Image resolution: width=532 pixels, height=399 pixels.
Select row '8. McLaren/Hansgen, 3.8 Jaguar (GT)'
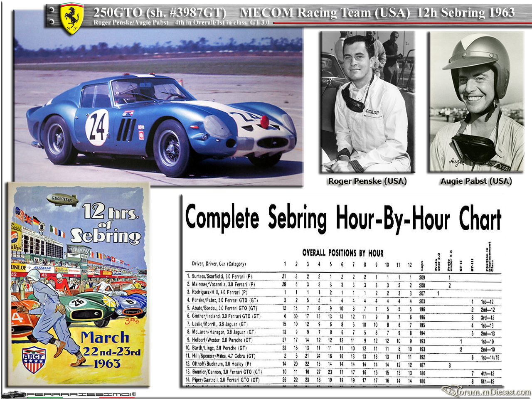(x=343, y=332)
